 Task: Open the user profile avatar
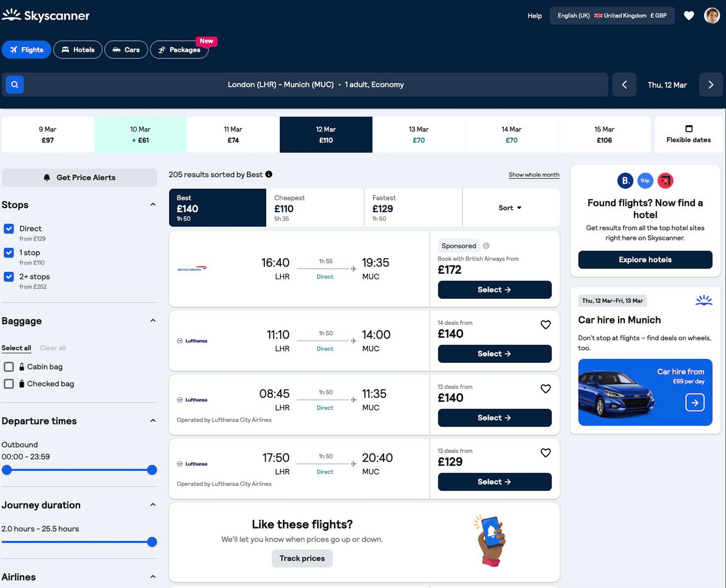pos(712,15)
